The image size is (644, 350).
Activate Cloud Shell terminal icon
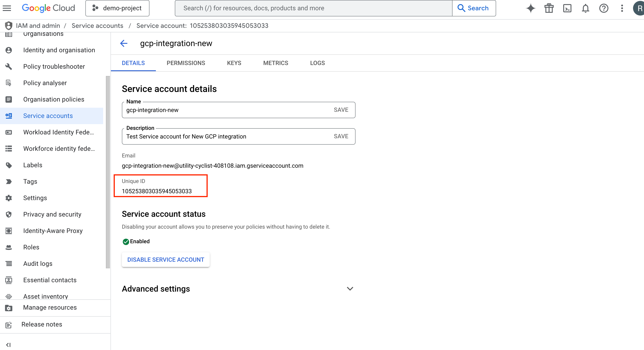567,8
